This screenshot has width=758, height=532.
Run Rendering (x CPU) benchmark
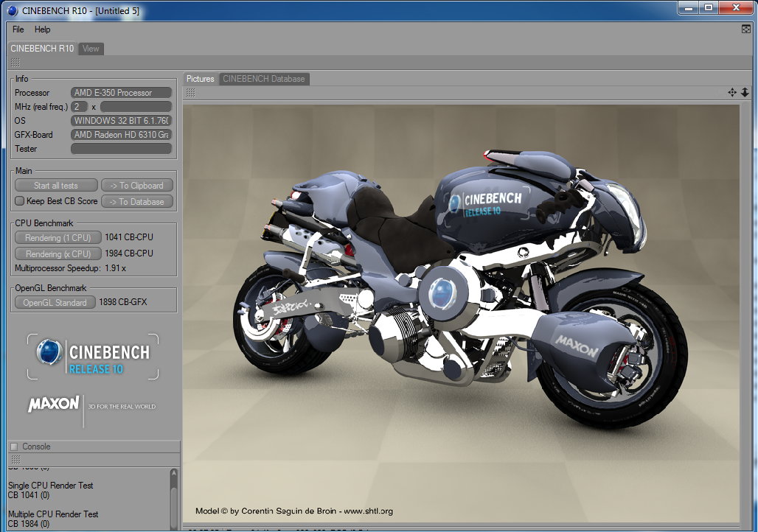click(x=58, y=253)
